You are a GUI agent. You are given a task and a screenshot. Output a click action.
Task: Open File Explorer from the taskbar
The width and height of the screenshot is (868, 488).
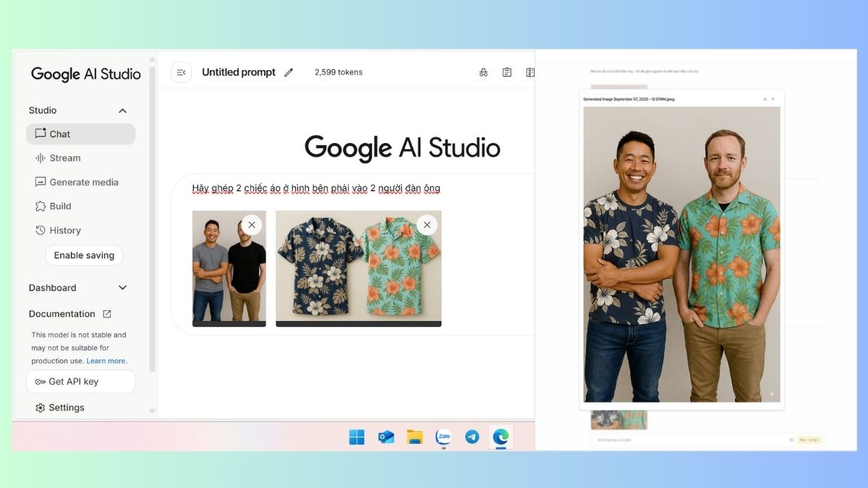coord(414,437)
